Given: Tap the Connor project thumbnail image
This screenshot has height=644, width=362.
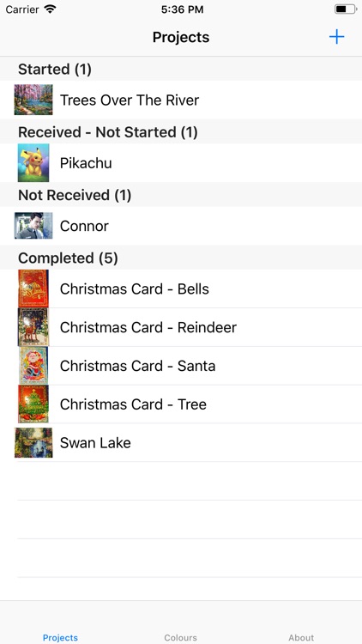Looking at the screenshot, I should (33, 226).
